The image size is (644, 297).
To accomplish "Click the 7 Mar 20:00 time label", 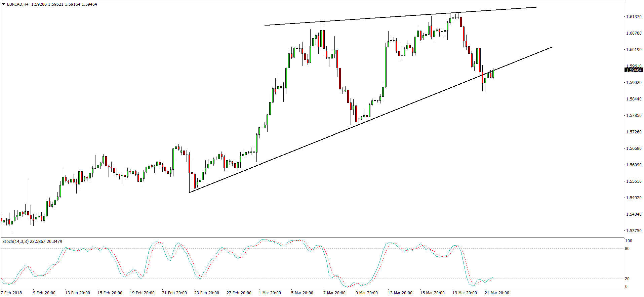I will pyautogui.click(x=334, y=293).
